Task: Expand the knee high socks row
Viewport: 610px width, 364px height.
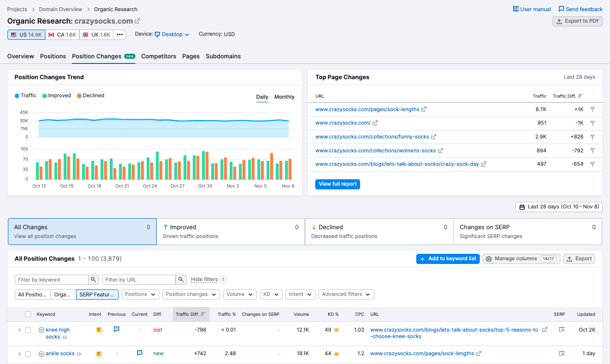Action: tap(19, 330)
